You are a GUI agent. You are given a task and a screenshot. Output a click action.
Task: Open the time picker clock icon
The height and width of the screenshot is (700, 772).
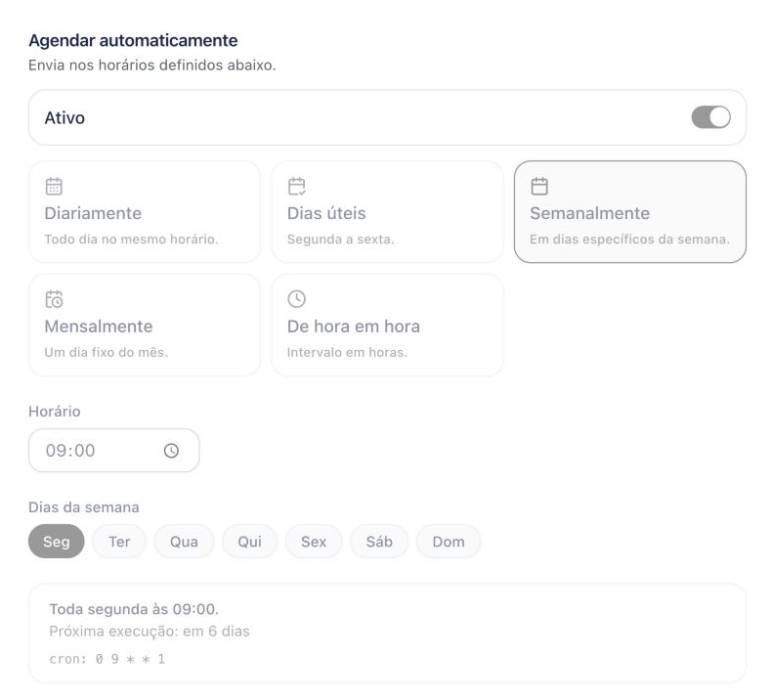pos(171,451)
